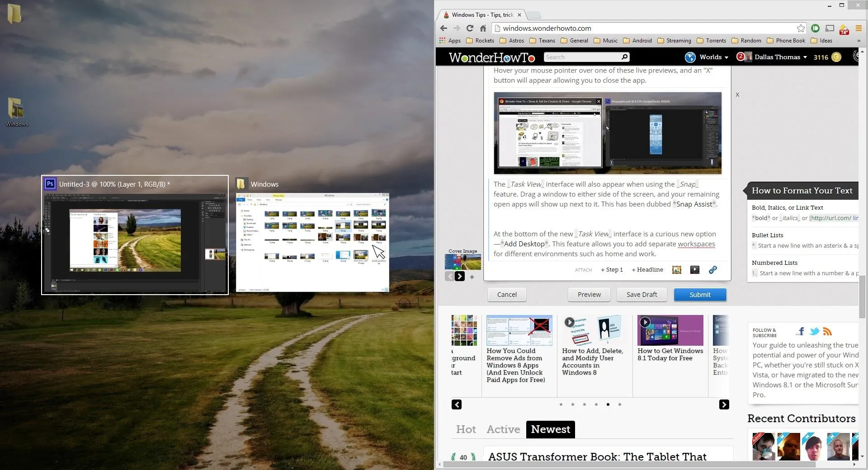Reload the current Chrome page
Screen dimensions: 868x470
tap(470, 28)
